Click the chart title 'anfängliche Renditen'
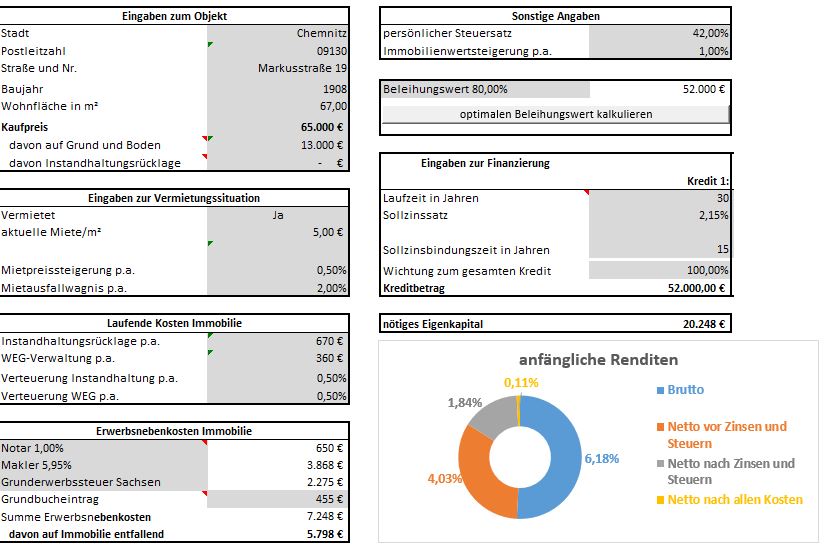Screen dimensions: 824x551 [x=598, y=359]
